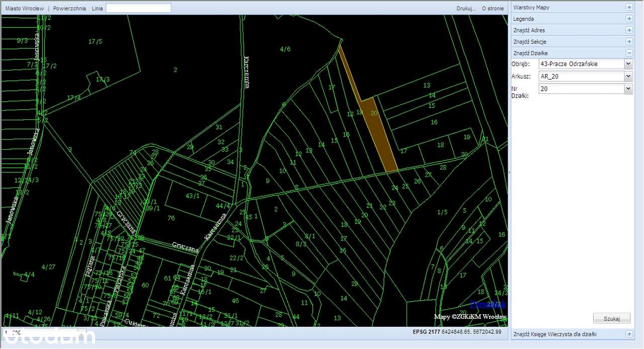Screen dimensions: 644x349
Task: Click the side panel collapse handle
Action: tap(509, 172)
